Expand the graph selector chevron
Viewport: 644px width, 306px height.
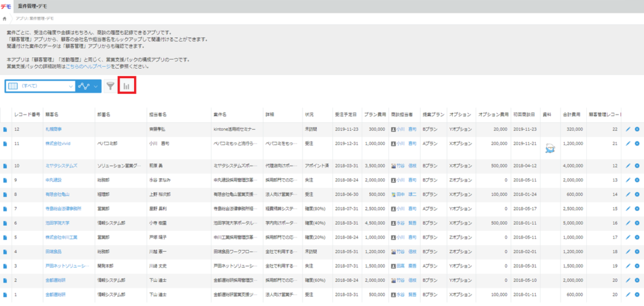coord(96,86)
